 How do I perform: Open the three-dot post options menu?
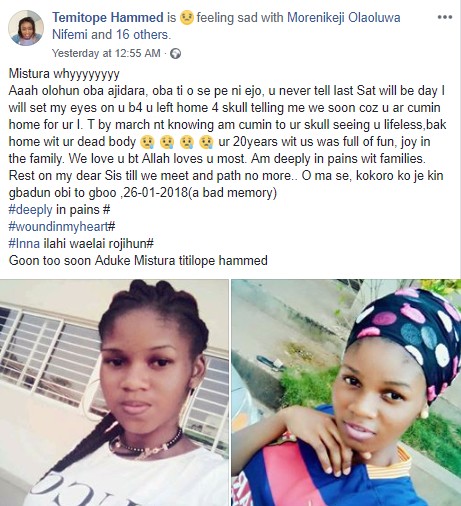point(445,17)
